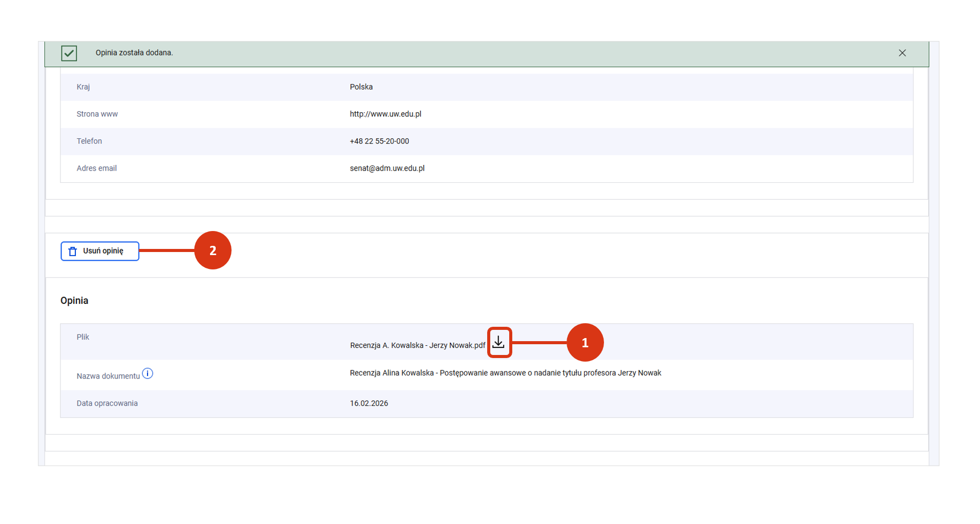Open the http://www.uw.edu.pl website address

385,114
